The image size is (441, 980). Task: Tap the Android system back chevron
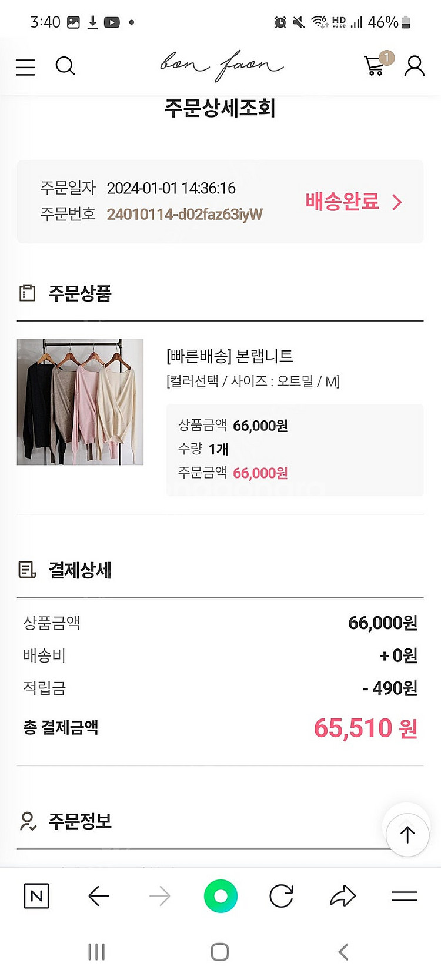tap(344, 952)
